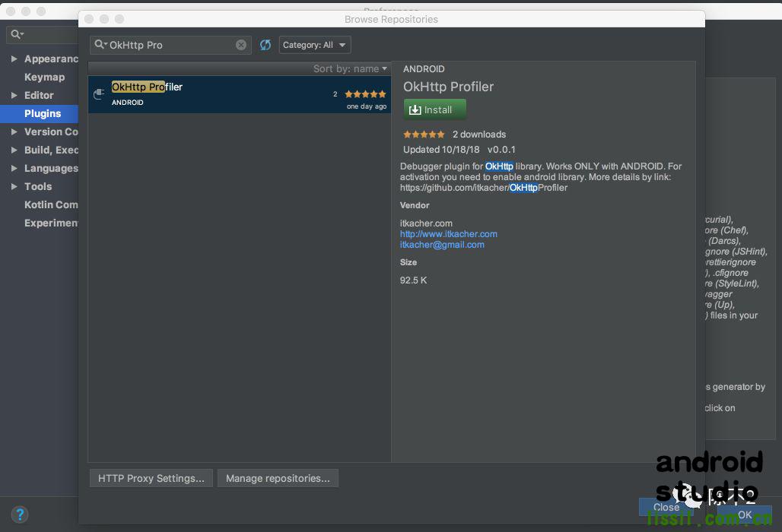The width and height of the screenshot is (782, 532).
Task: Open the Category: All dropdown
Action: click(315, 45)
